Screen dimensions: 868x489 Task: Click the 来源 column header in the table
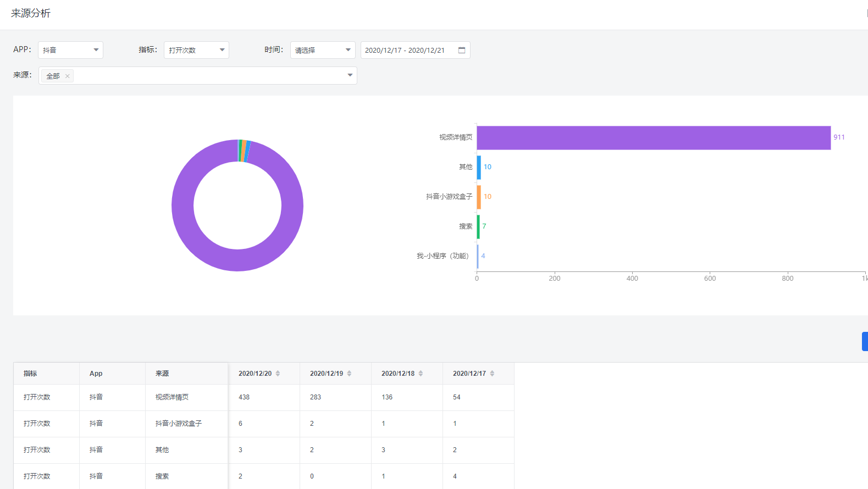coord(162,374)
